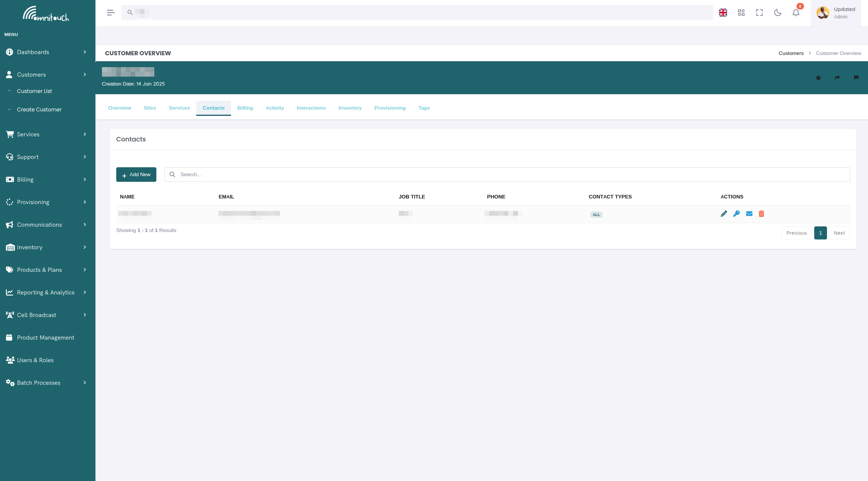Enter fullscreen mode via the expand icon
This screenshot has width=868, height=481.
pos(759,12)
